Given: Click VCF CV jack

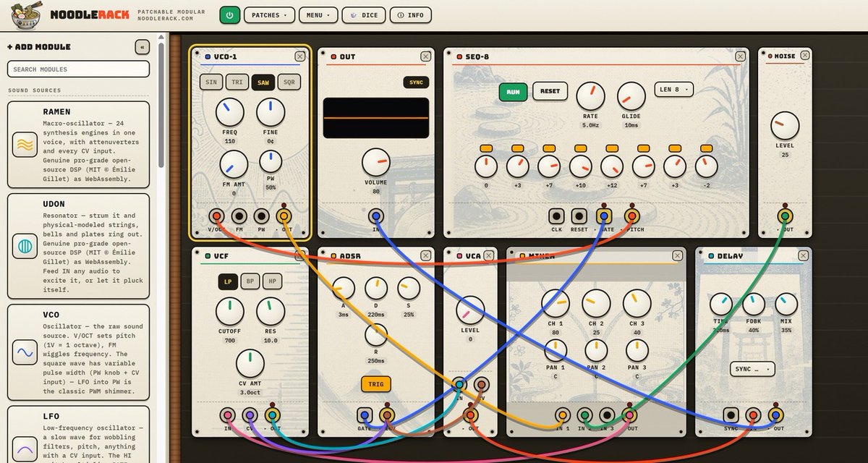Looking at the screenshot, I should [x=250, y=415].
